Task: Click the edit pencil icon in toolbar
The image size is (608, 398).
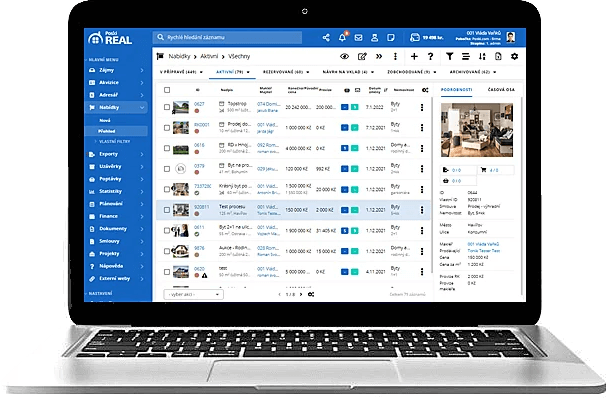Action: pyautogui.click(x=362, y=57)
